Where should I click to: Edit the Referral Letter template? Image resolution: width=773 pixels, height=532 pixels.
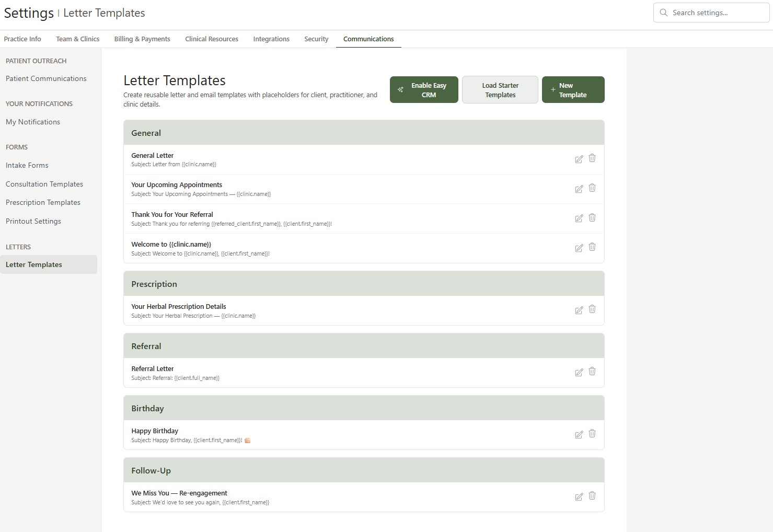(x=579, y=372)
